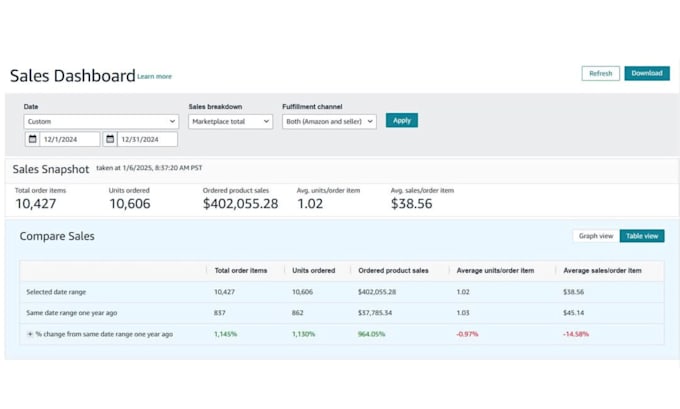
Task: Click the start date calendar icon
Action: click(x=32, y=139)
